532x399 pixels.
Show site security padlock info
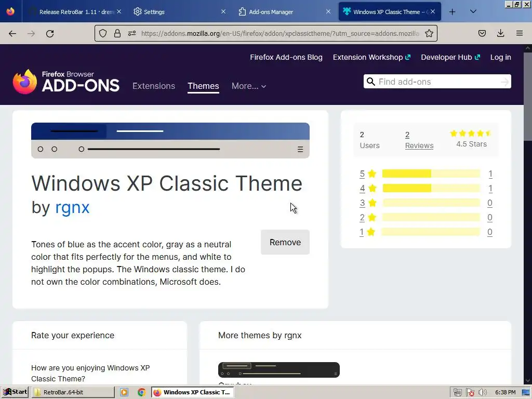coord(117,33)
